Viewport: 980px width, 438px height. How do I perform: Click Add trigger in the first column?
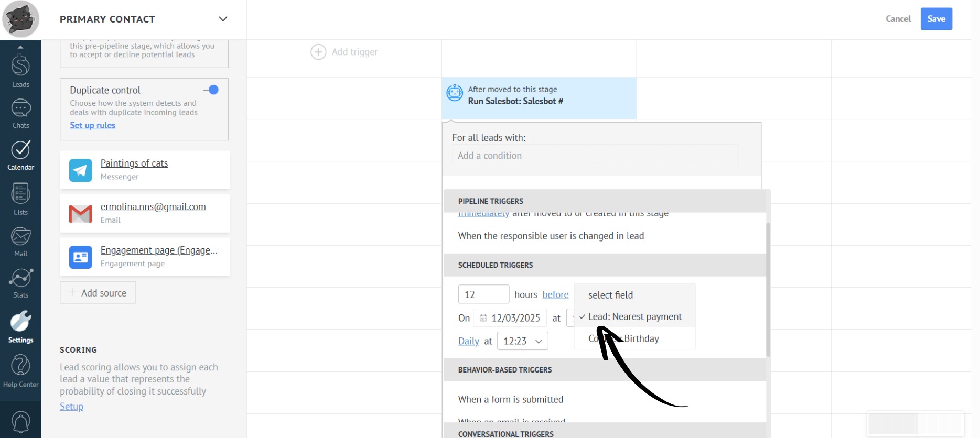[344, 52]
